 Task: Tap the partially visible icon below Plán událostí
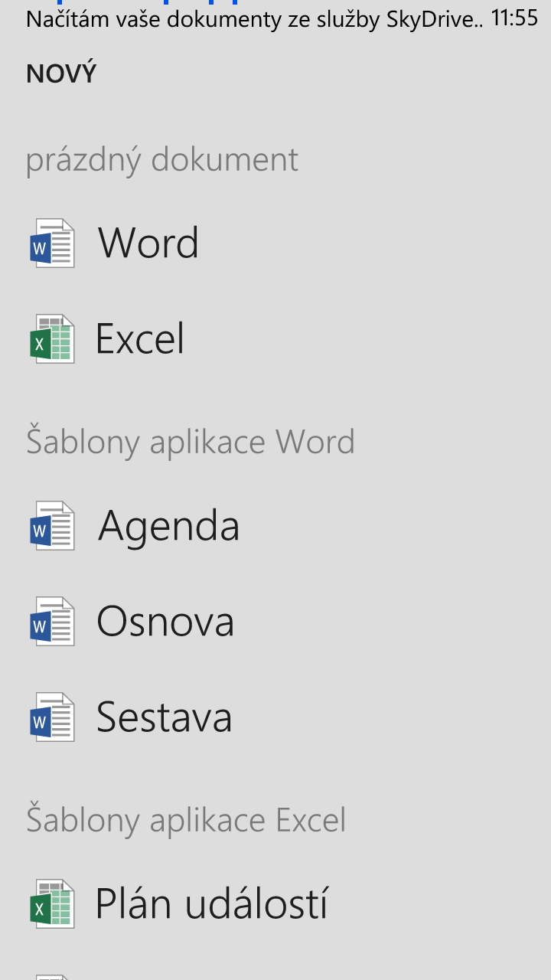52,975
